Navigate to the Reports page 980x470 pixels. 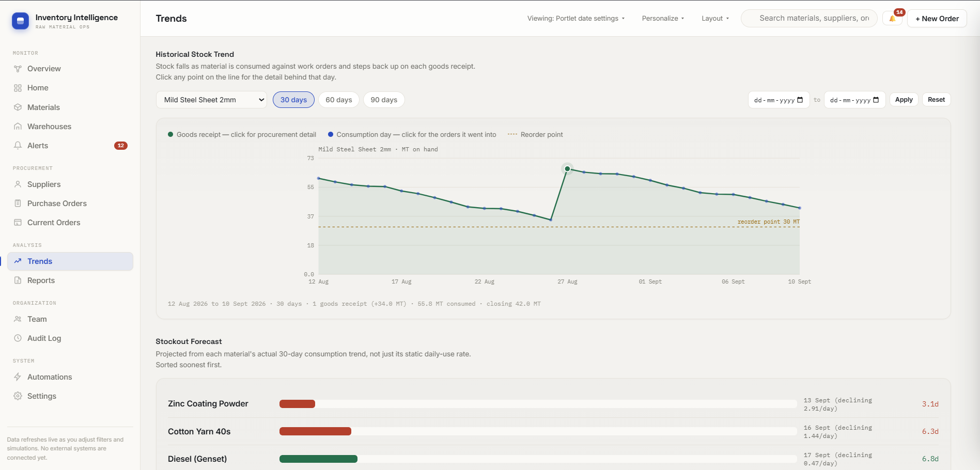point(70,280)
